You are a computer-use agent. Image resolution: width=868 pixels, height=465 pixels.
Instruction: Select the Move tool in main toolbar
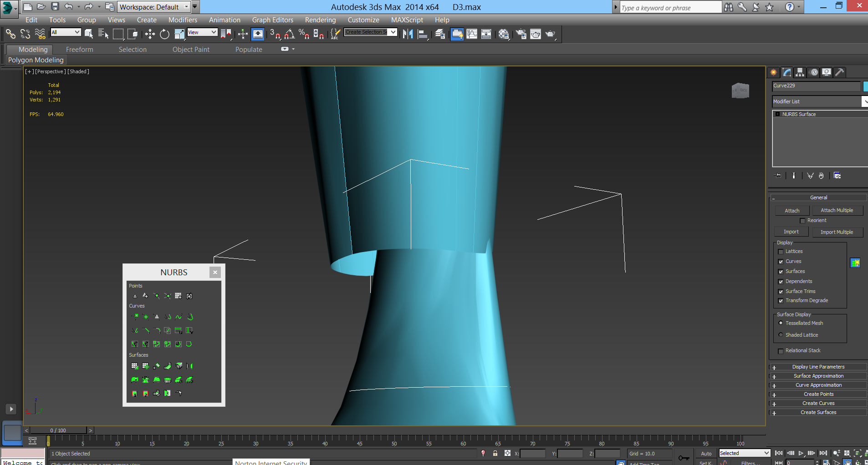(150, 34)
